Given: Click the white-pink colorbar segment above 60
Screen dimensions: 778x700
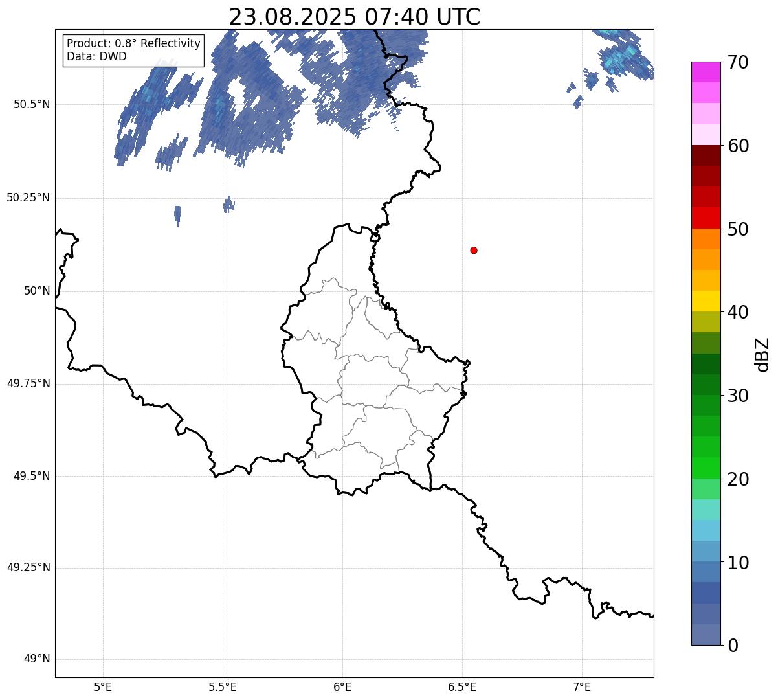Looking at the screenshot, I should (x=706, y=135).
